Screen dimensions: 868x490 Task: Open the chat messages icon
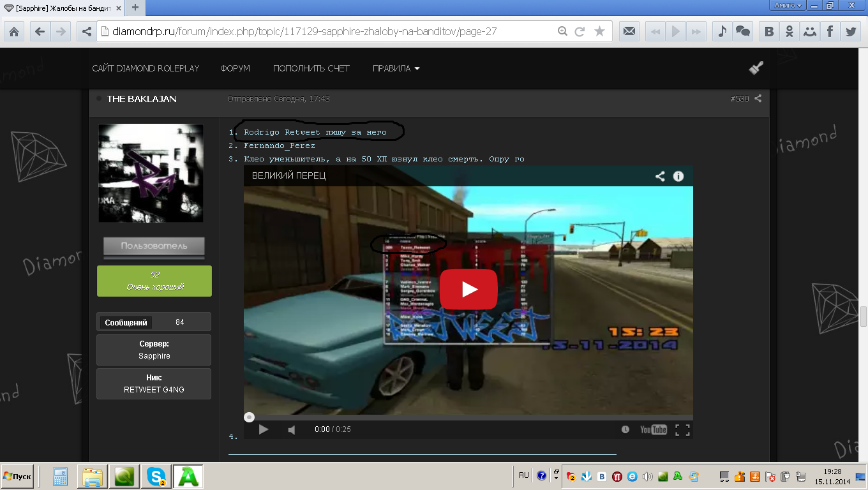click(x=742, y=31)
